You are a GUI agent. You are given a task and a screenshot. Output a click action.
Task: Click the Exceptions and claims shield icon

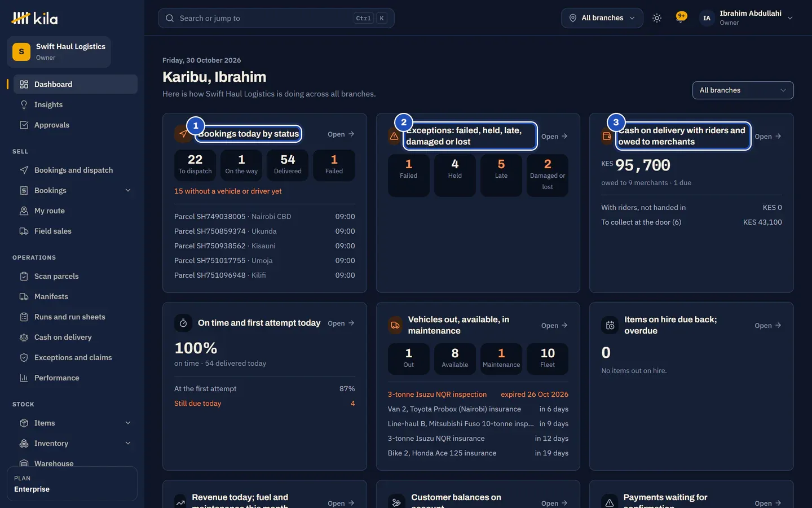24,357
